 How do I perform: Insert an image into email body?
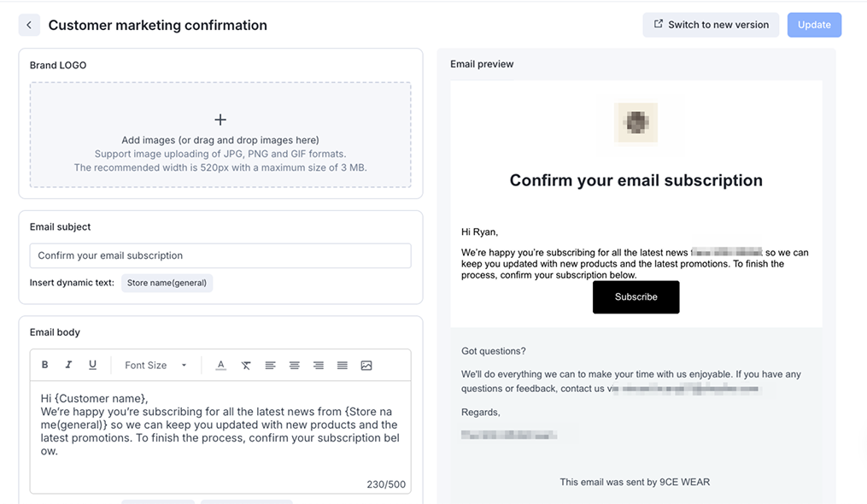(366, 366)
